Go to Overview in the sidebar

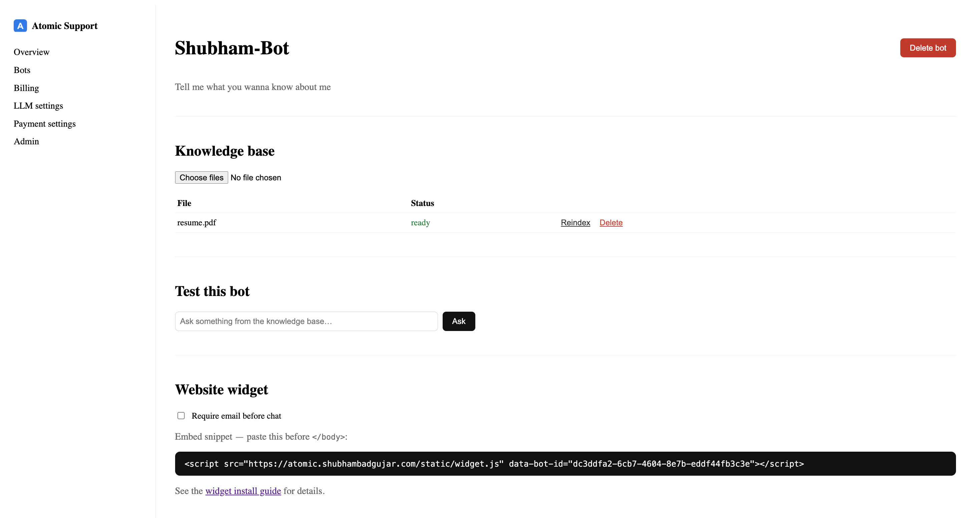click(x=32, y=52)
